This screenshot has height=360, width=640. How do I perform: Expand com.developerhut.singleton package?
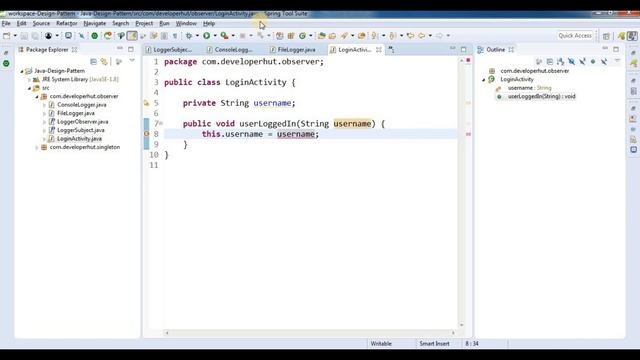click(37, 147)
